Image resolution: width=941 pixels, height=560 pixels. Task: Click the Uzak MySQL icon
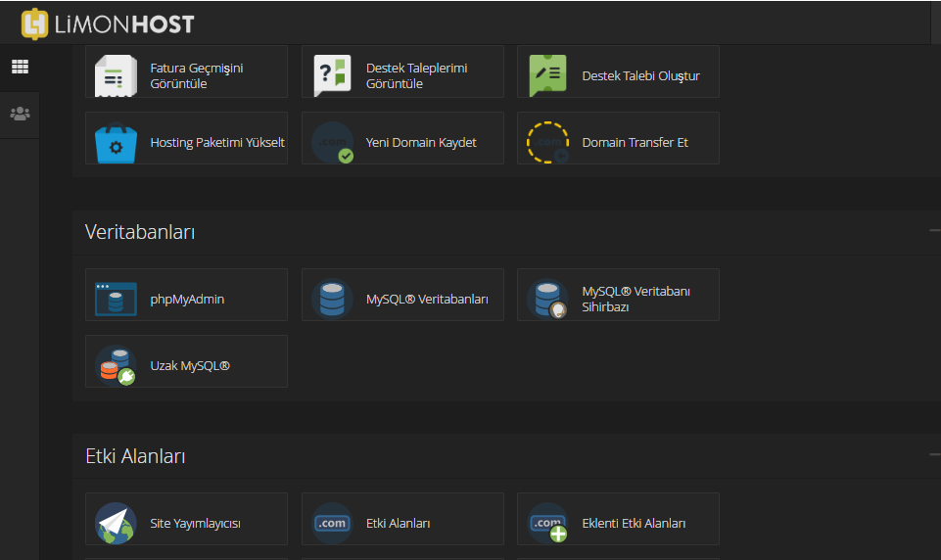(x=116, y=365)
